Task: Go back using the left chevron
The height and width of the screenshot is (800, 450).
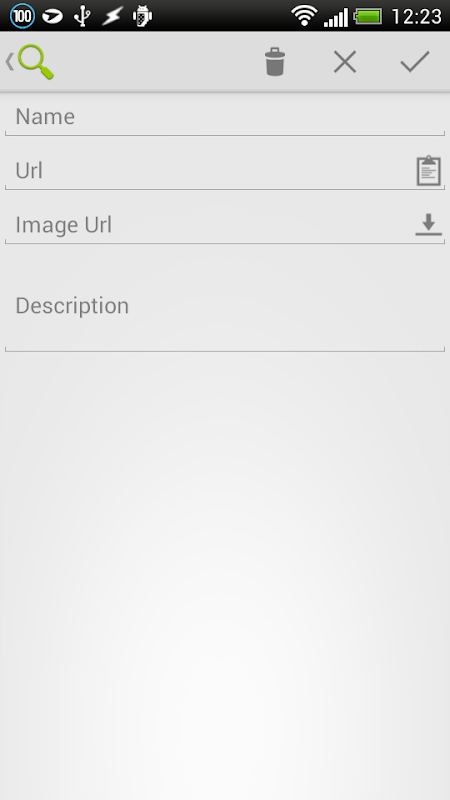Action: (x=9, y=62)
